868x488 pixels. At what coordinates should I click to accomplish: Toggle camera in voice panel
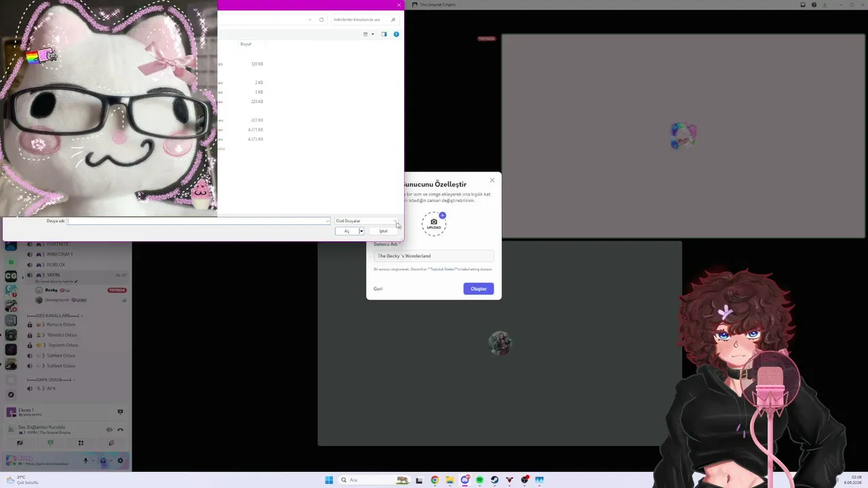click(20, 443)
